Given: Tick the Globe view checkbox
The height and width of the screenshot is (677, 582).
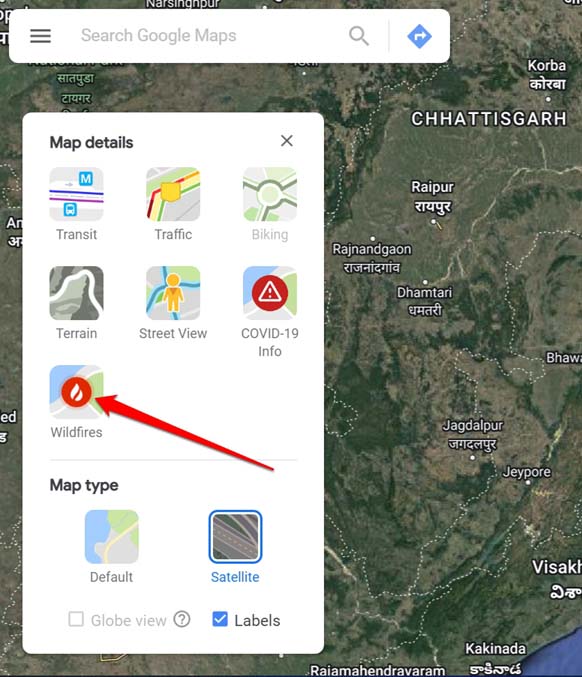Looking at the screenshot, I should pyautogui.click(x=76, y=619).
